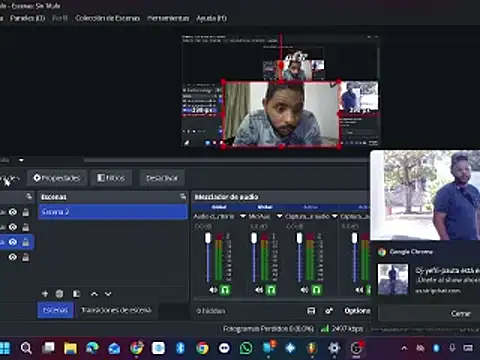Adjust the Mic/Aux volume fader

(254, 238)
